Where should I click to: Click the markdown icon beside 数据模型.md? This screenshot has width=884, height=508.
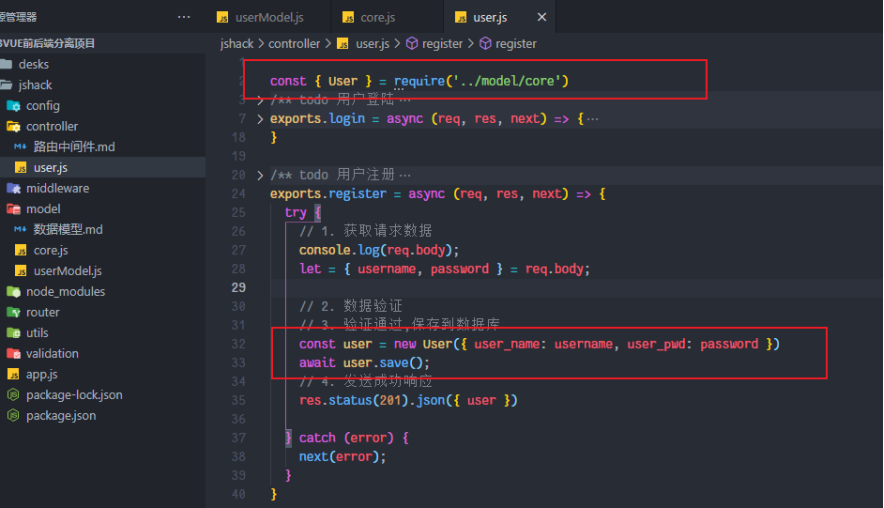coord(20,229)
